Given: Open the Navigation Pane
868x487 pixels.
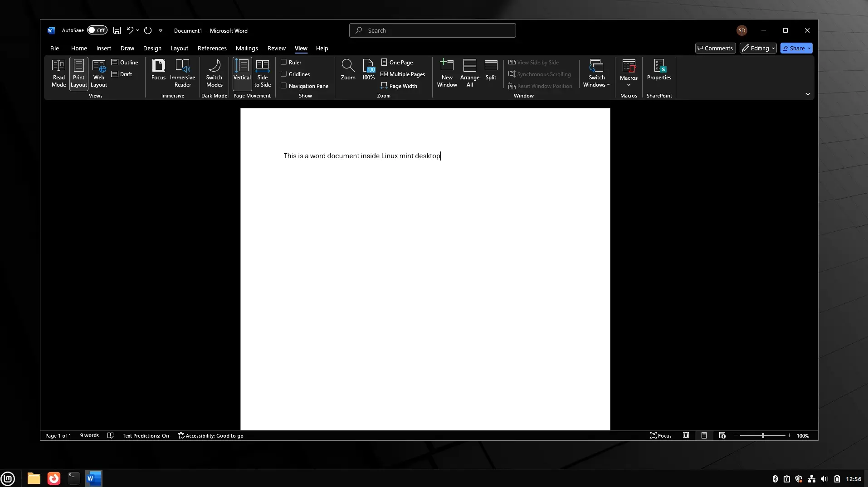Looking at the screenshot, I should (283, 86).
